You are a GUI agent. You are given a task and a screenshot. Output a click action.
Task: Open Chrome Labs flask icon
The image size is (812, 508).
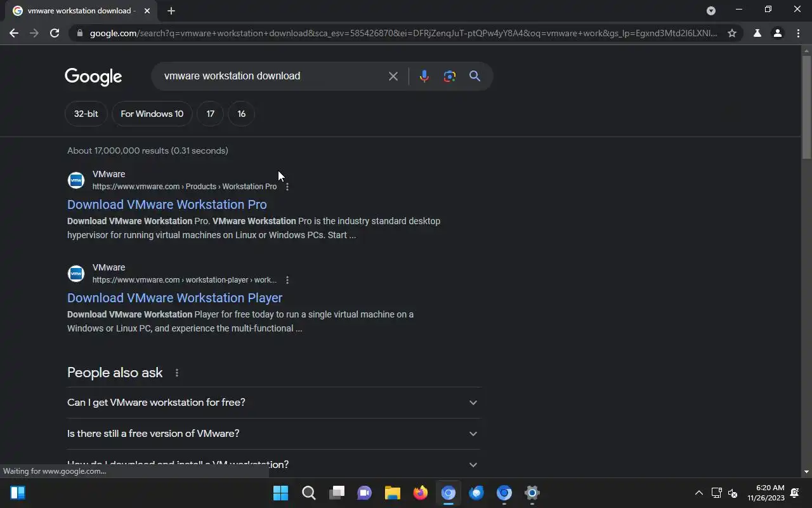[757, 33]
